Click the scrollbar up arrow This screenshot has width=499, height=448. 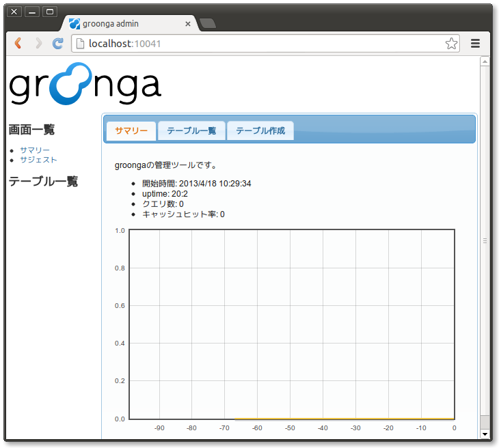coord(485,61)
